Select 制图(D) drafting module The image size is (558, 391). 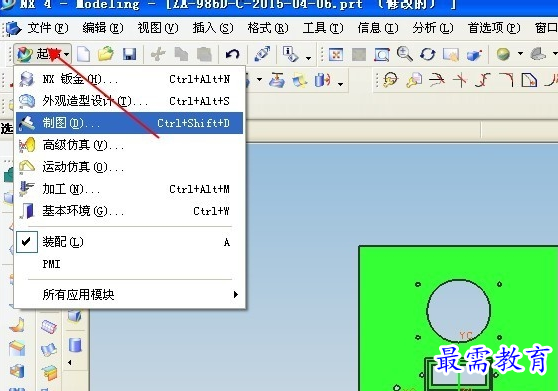click(x=130, y=123)
